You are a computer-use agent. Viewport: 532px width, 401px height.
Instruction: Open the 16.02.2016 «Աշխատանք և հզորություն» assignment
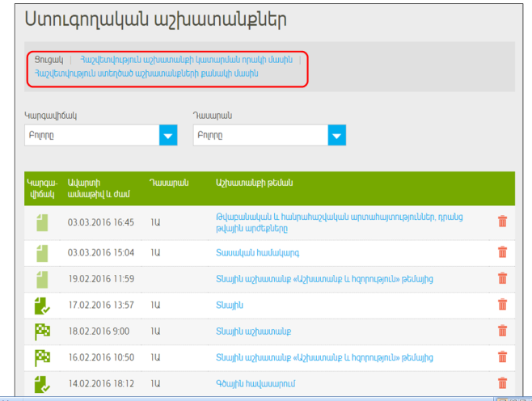[324, 357]
